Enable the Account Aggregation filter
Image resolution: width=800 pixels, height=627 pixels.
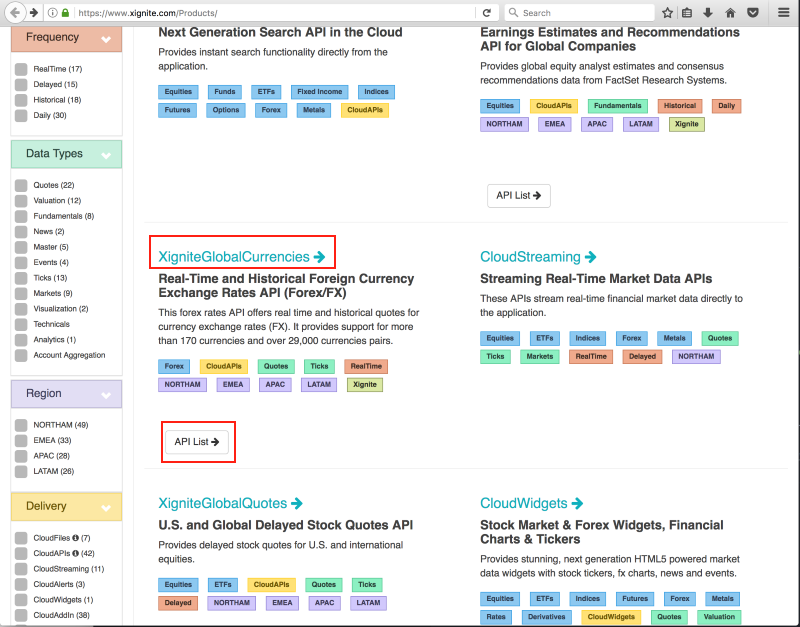pyautogui.click(x=21, y=355)
